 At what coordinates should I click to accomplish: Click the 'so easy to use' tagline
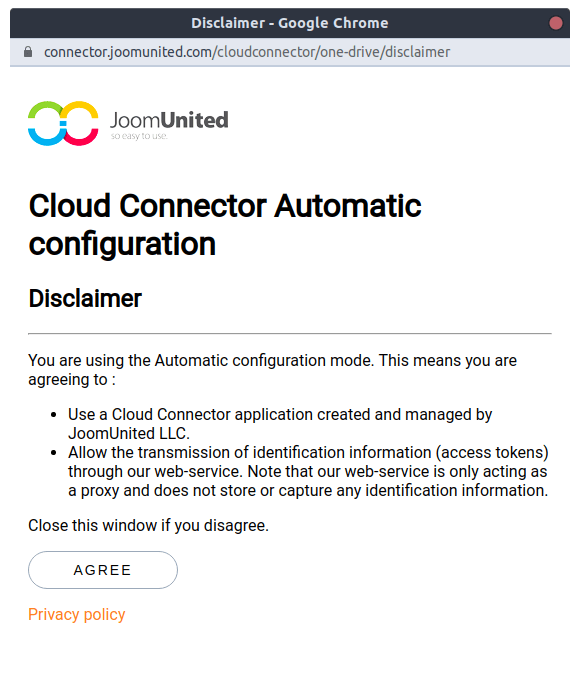[x=139, y=136]
